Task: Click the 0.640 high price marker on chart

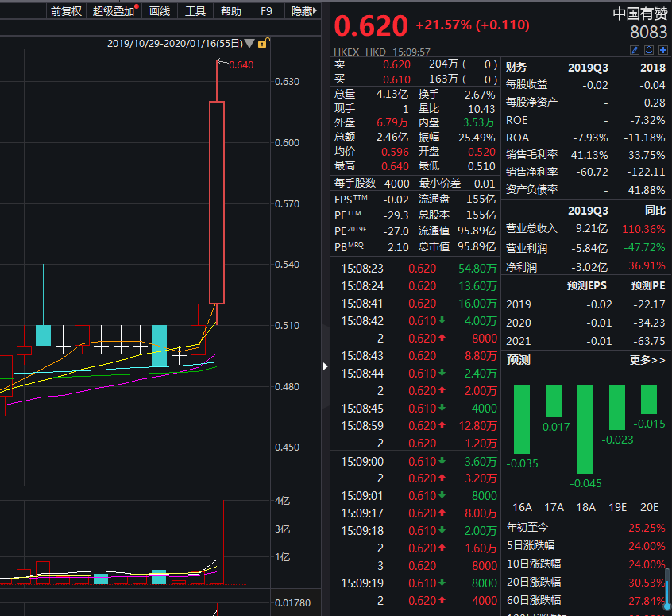Action: pyautogui.click(x=241, y=65)
